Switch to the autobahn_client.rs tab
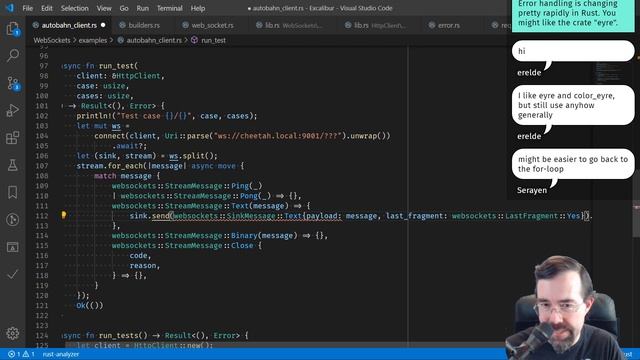Image resolution: width=640 pixels, height=360 pixels. coord(69,25)
